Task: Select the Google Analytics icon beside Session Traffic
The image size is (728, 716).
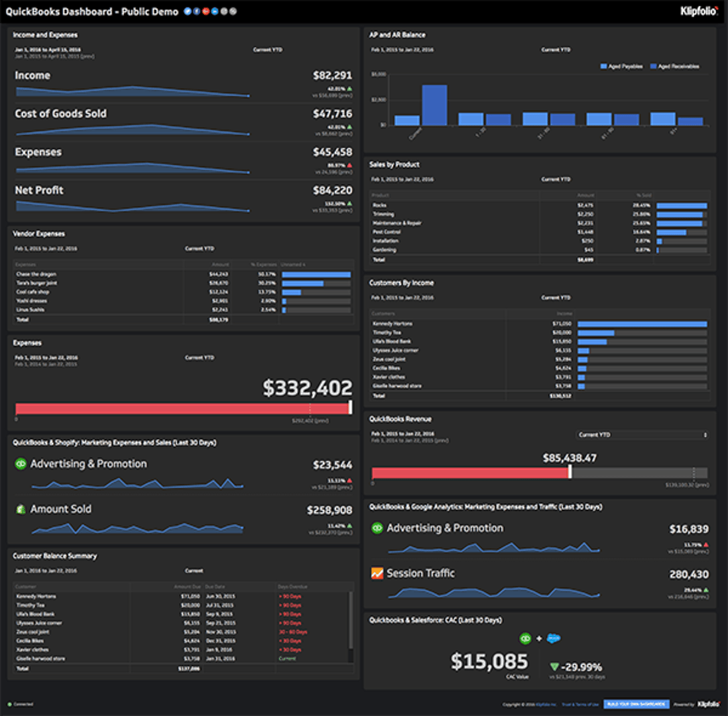Action: [x=376, y=573]
